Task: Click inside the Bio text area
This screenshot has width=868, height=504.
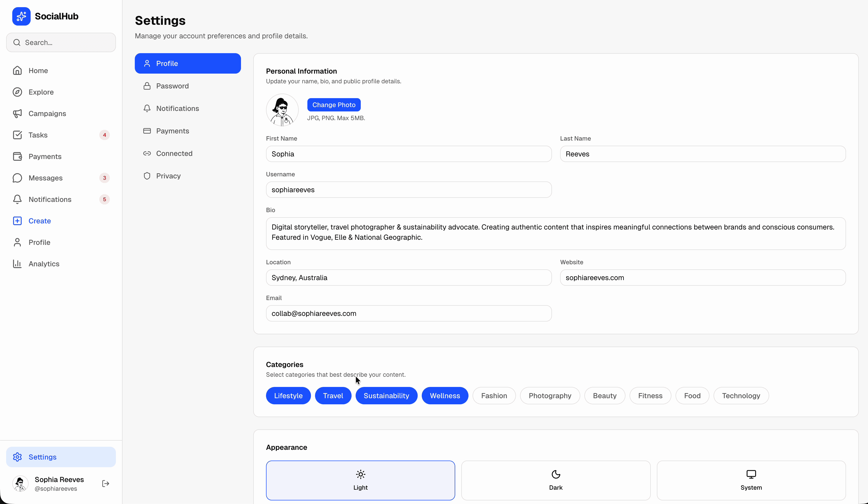Action: [555, 233]
